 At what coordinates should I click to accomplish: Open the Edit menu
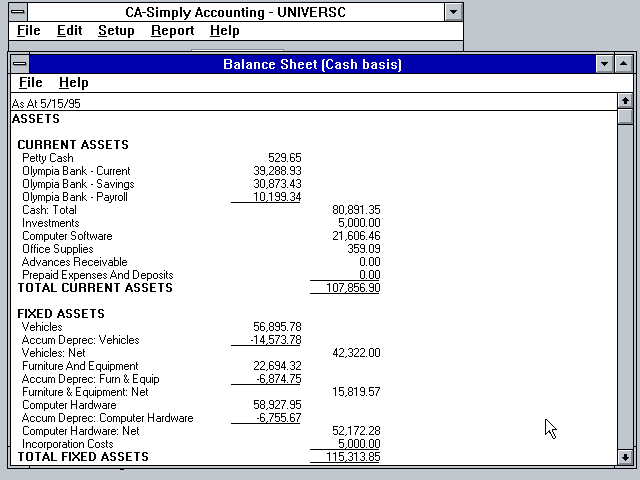[x=69, y=31]
